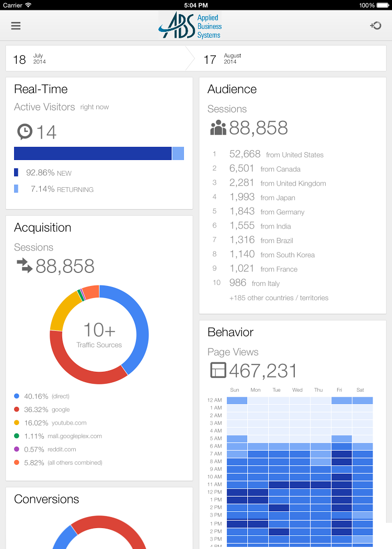
Task: Select 2,281 from United Kingdom row
Action: 269,183
